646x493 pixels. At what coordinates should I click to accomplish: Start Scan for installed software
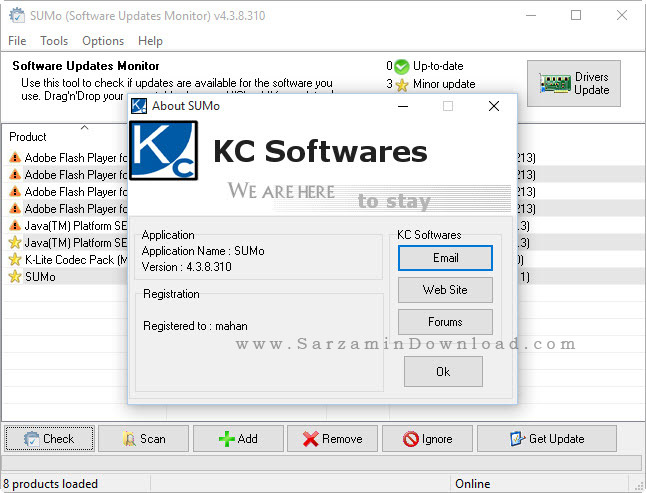144,439
